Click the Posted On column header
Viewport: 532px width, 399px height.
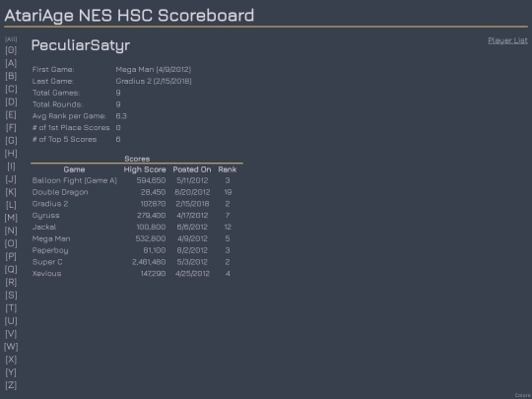point(192,169)
